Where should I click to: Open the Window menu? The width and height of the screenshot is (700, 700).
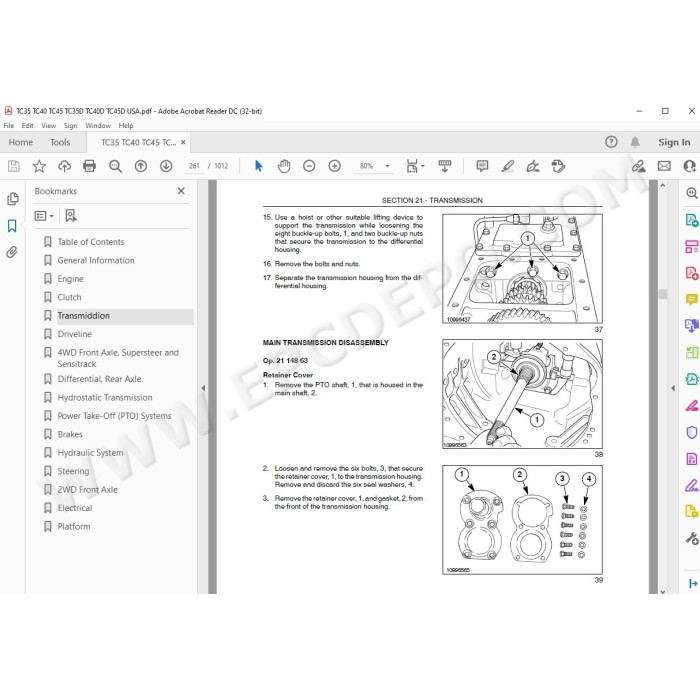pyautogui.click(x=98, y=125)
